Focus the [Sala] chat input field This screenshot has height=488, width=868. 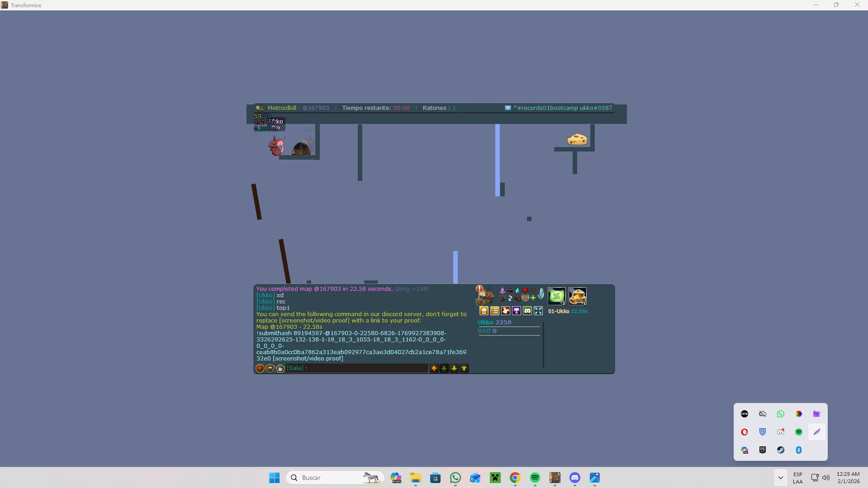[357, 368]
